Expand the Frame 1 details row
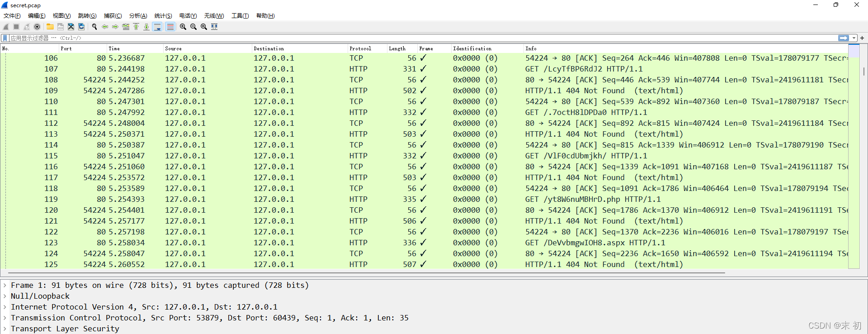 (5, 285)
